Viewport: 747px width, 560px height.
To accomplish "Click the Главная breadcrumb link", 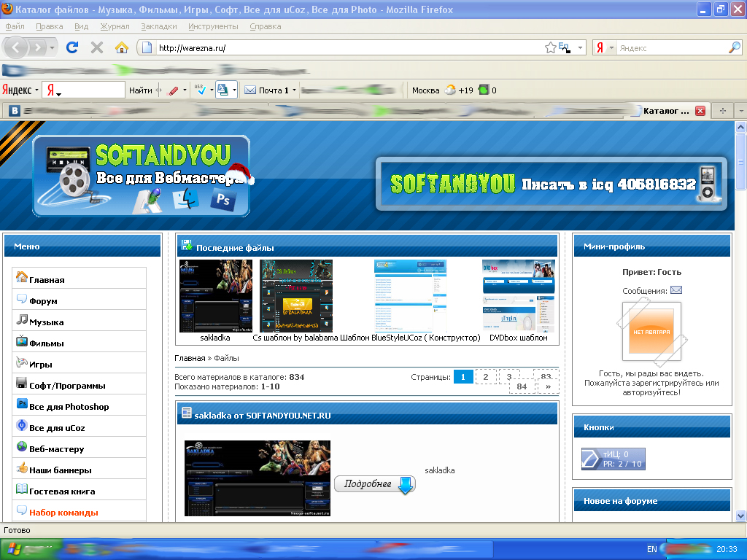I will (190, 358).
